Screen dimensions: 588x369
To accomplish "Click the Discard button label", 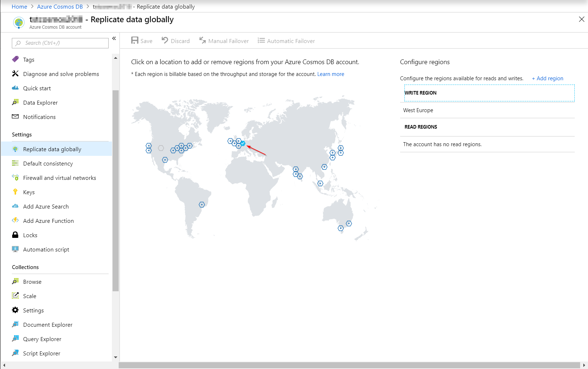I will [180, 41].
